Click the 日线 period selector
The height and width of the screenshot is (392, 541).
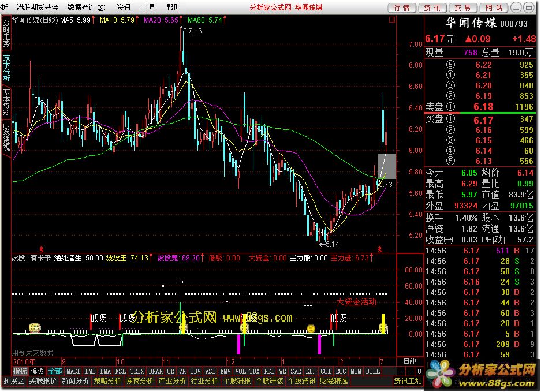coord(411,361)
